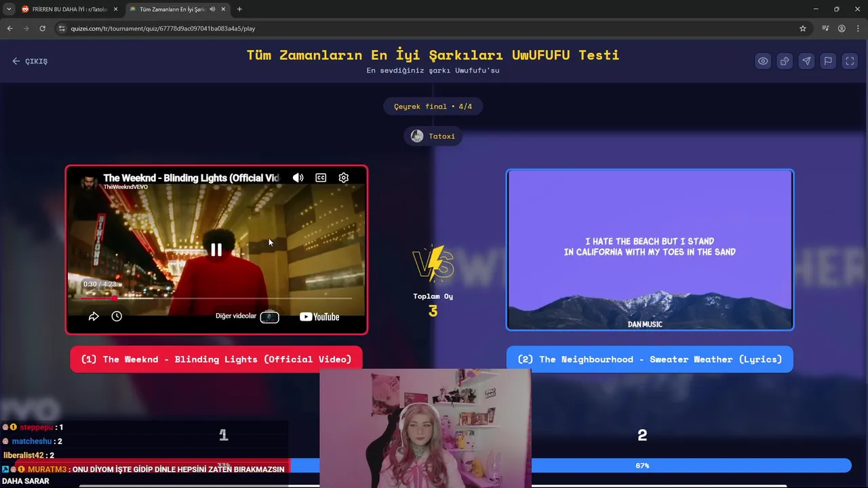Click chat username matcheshu
Image resolution: width=868 pixels, height=488 pixels.
[32, 441]
